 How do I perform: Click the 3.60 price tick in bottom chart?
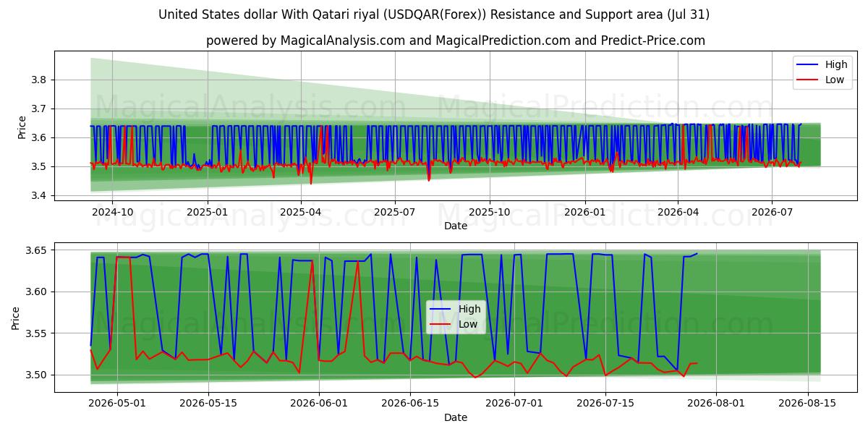click(38, 292)
